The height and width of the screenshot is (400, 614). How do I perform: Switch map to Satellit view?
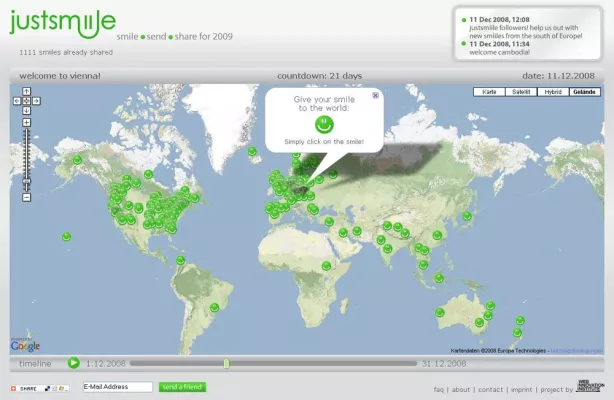[520, 92]
